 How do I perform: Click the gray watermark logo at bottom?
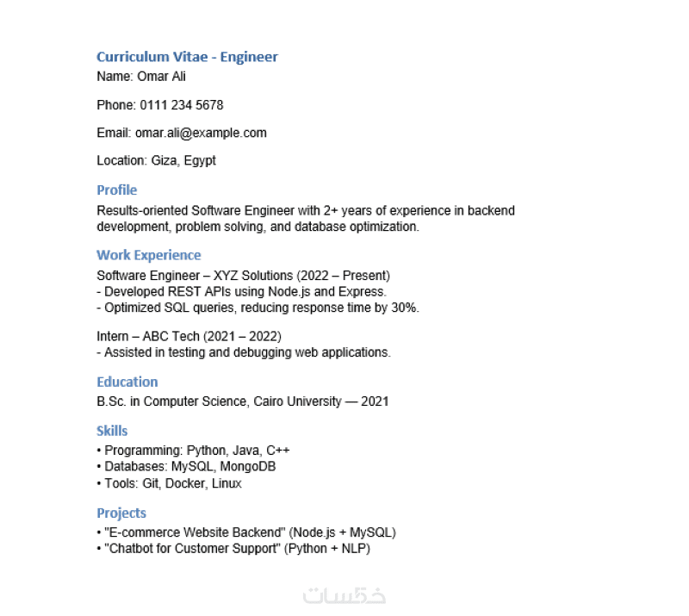pos(344,595)
